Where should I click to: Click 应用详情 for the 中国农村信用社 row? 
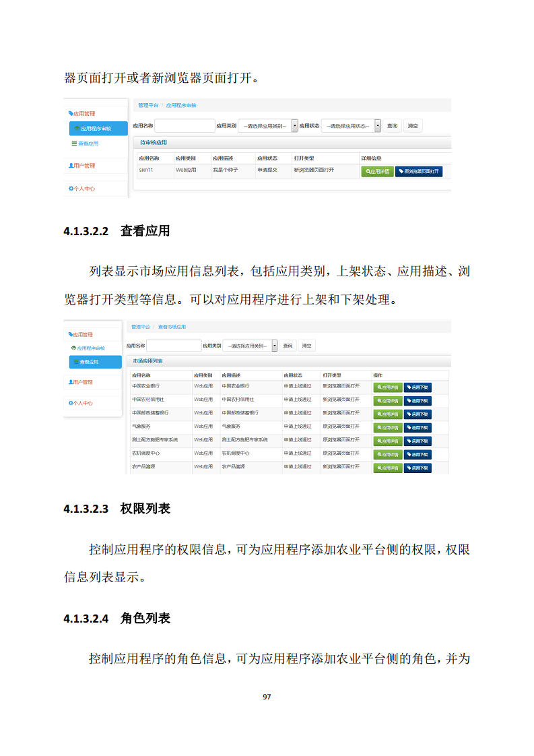388,401
